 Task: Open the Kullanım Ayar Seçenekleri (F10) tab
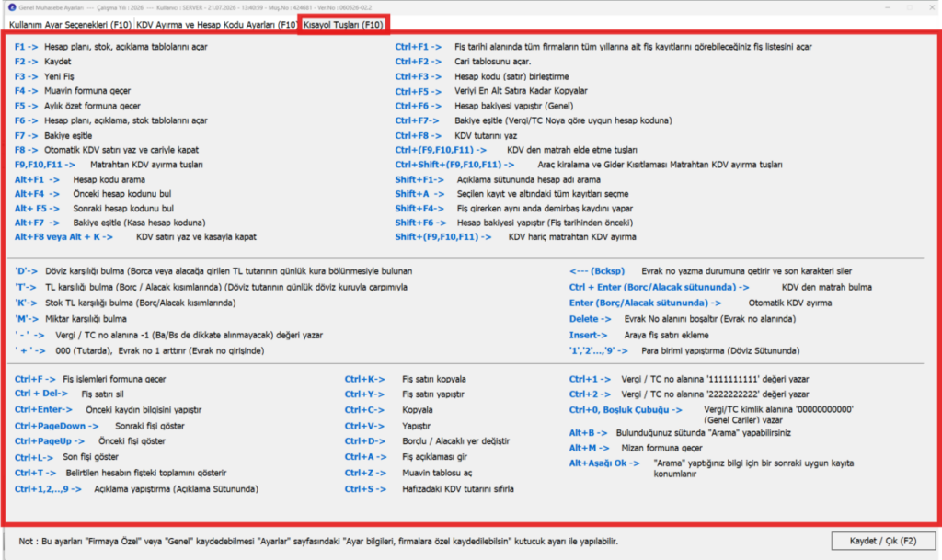[70, 25]
